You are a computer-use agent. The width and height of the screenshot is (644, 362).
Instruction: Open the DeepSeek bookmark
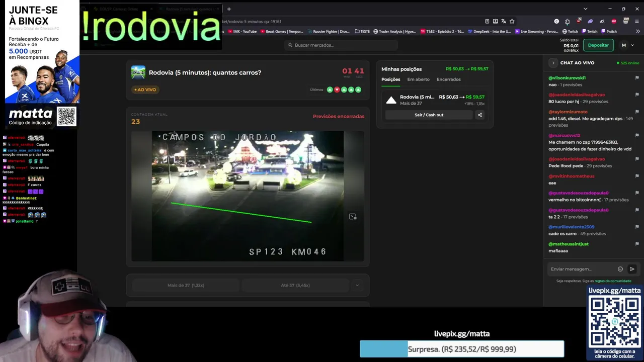489,31
